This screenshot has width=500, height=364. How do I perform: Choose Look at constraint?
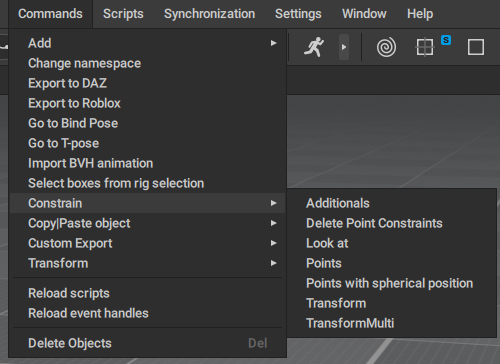tap(392, 243)
